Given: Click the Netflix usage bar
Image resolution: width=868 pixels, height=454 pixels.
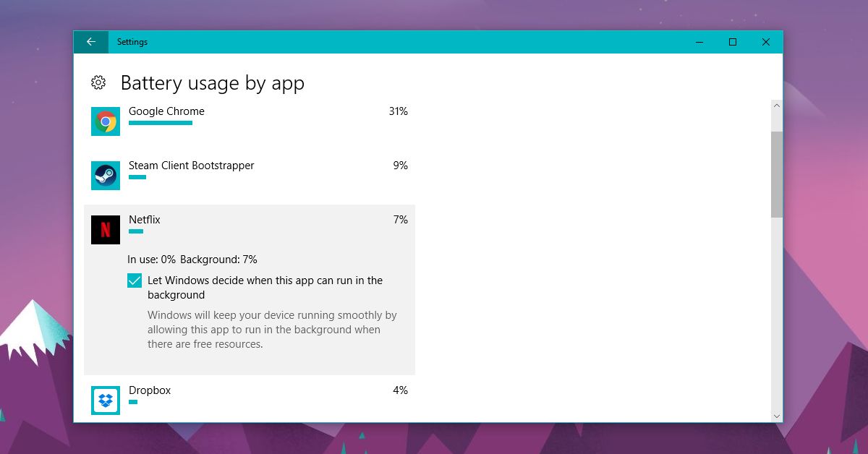Looking at the screenshot, I should coord(136,231).
